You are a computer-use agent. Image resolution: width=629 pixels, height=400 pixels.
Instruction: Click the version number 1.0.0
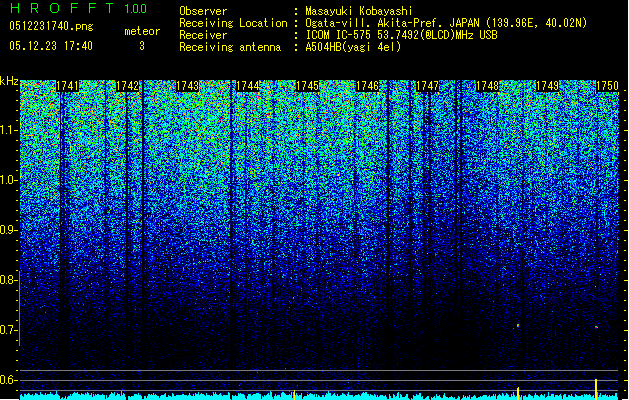click(136, 8)
